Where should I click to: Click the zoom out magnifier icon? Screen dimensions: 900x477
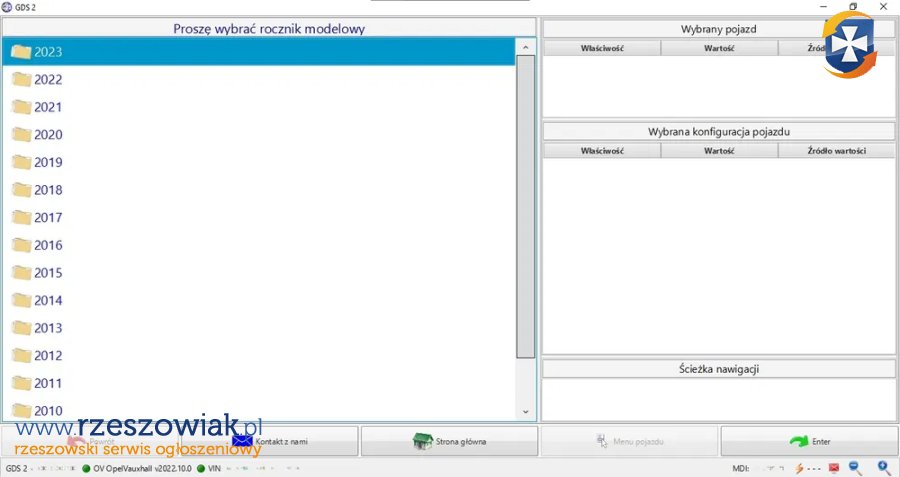pyautogui.click(x=855, y=467)
